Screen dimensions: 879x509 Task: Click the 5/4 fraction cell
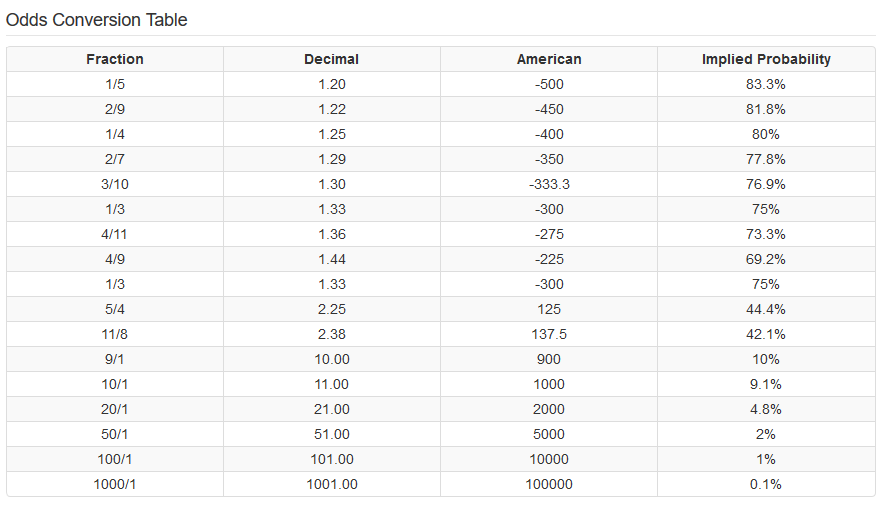[115, 309]
